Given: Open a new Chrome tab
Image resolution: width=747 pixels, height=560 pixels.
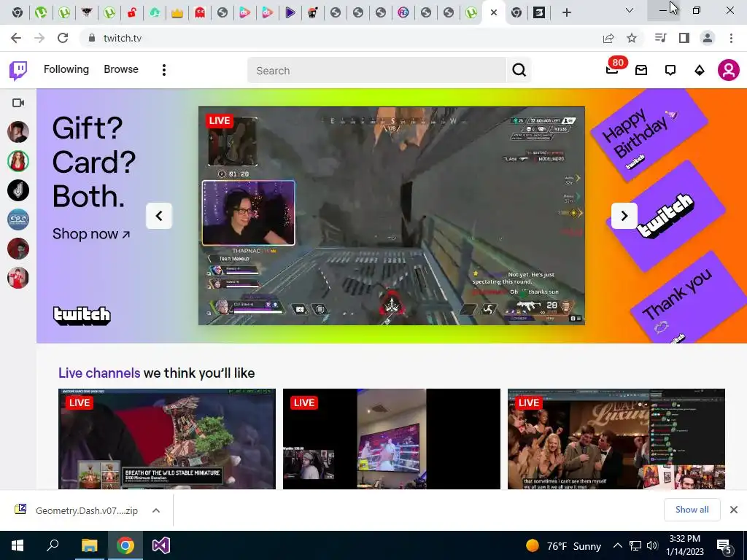Looking at the screenshot, I should pyautogui.click(x=566, y=12).
